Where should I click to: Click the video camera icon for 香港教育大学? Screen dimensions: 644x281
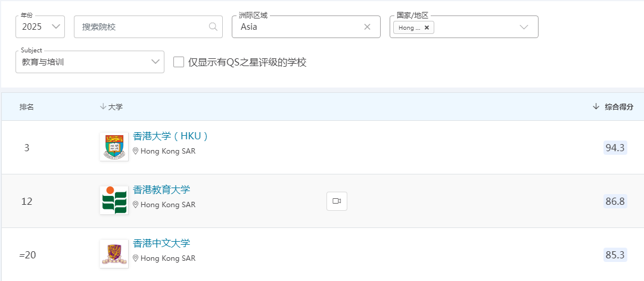point(337,201)
